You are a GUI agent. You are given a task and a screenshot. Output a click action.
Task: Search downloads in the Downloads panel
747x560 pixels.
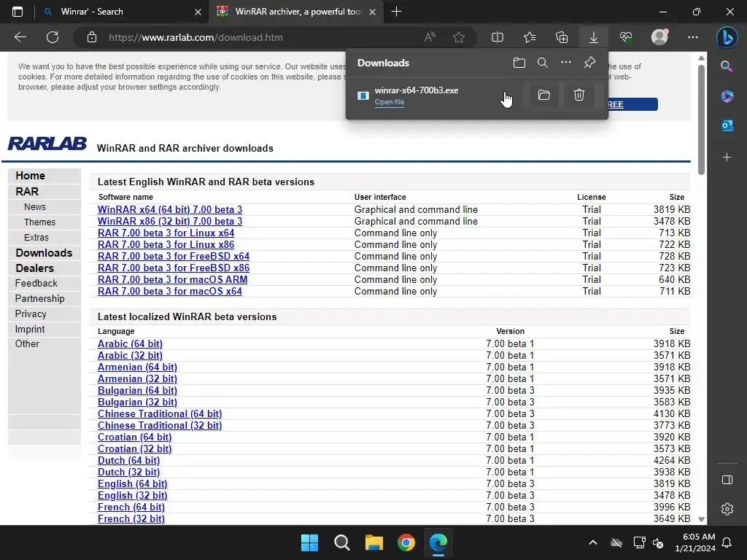[543, 63]
